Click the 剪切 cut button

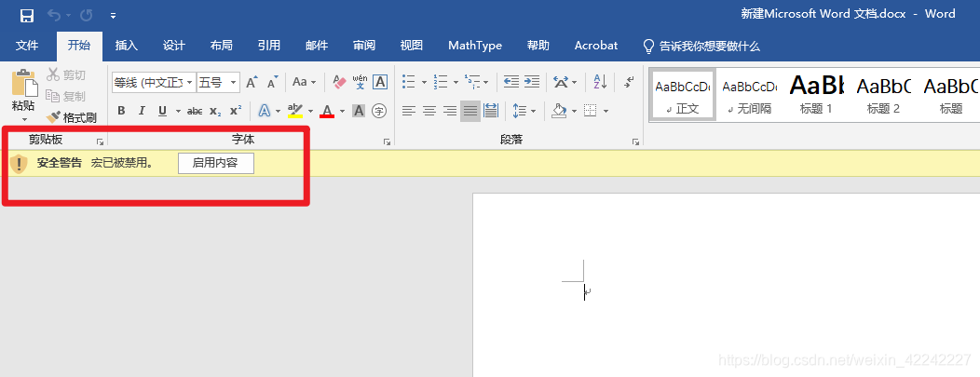pos(66,75)
